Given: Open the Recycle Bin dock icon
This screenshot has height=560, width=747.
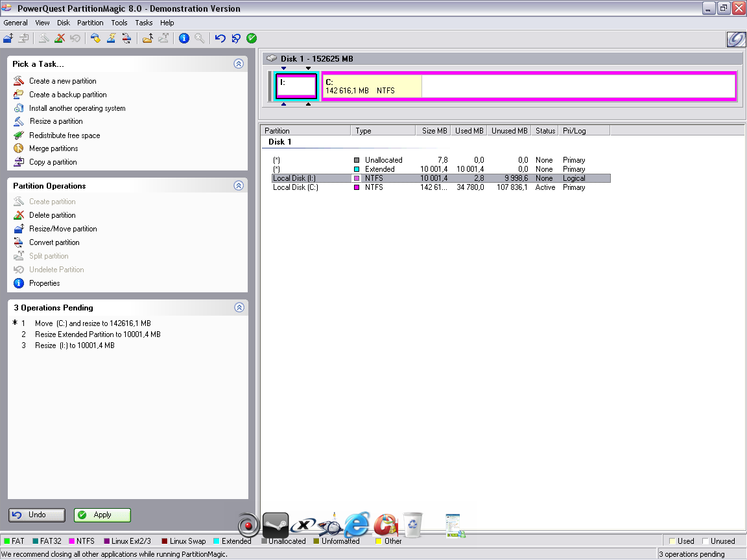Looking at the screenshot, I should pyautogui.click(x=412, y=524).
